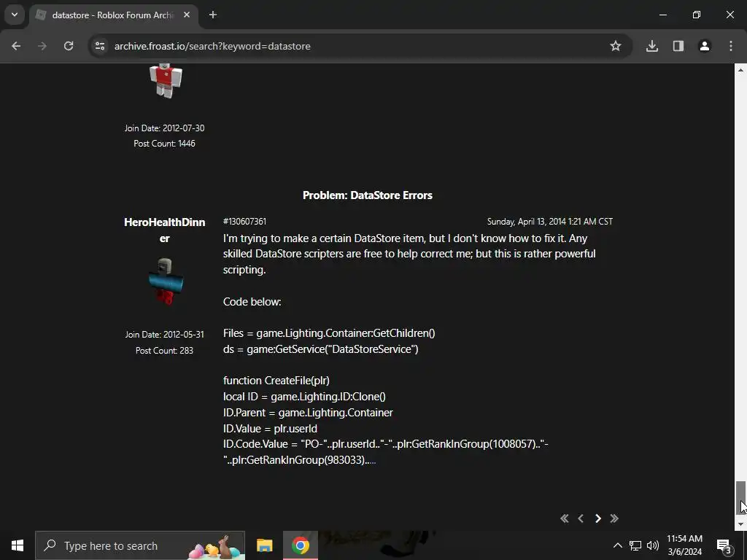The height and width of the screenshot is (560, 747).
Task: Click Post Count: 1446 text
Action: pos(164,144)
